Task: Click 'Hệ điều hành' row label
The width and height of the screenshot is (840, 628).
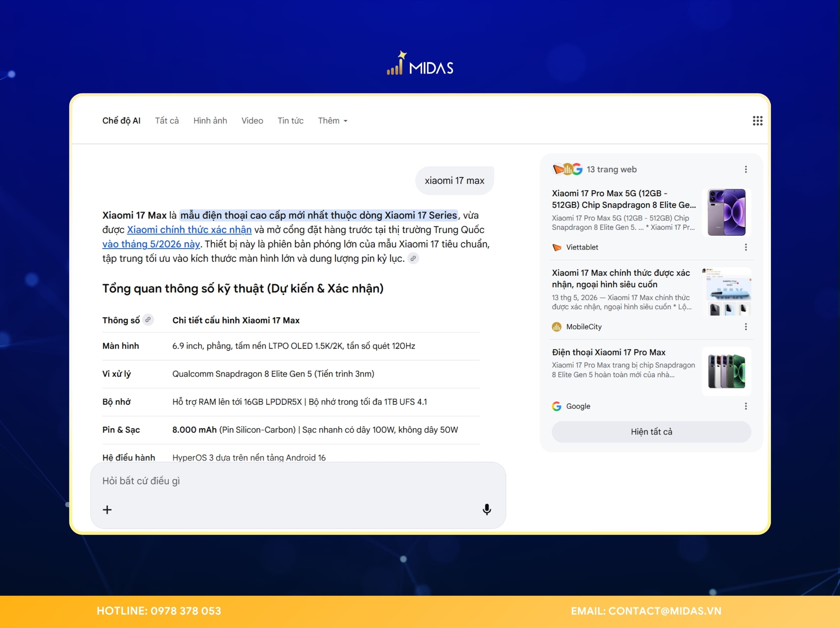Action: 129,458
